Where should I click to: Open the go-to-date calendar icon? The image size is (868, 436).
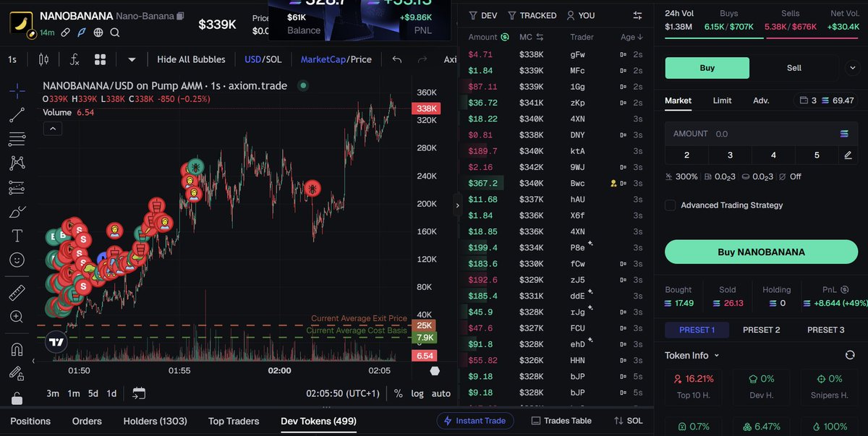click(x=139, y=393)
